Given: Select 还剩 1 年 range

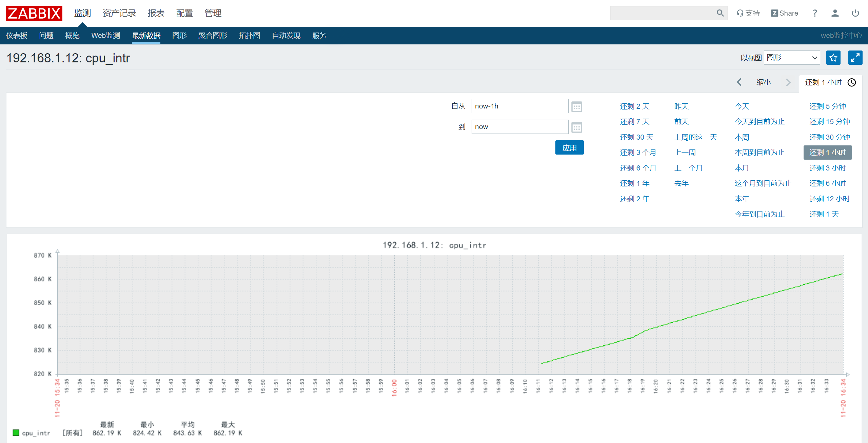Looking at the screenshot, I should (635, 183).
